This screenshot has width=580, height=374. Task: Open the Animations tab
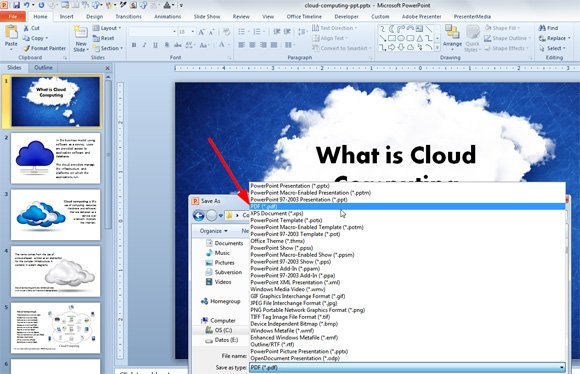click(x=168, y=17)
